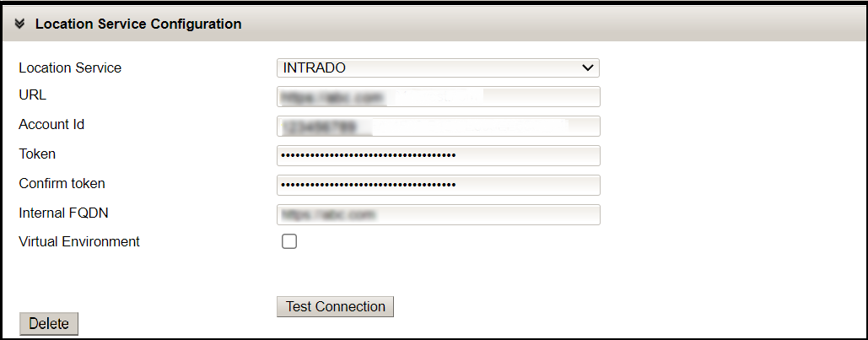Click into the Account Id text box
The width and height of the screenshot is (868, 340).
click(x=438, y=127)
